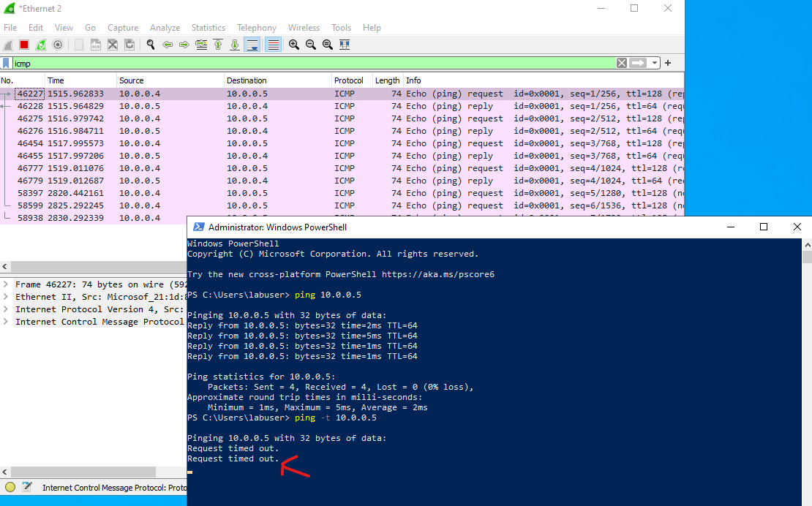
Task: Sort by the No. column header
Action: (x=22, y=80)
